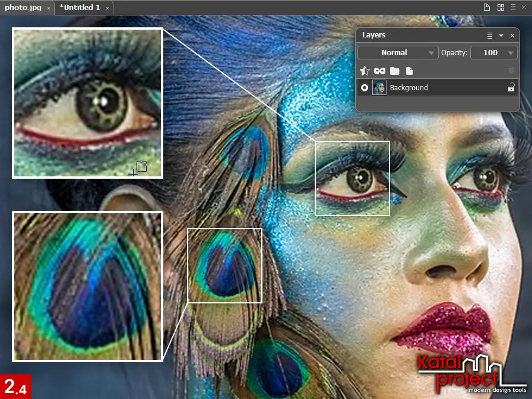Create a new layer in Layers panel
The width and height of the screenshot is (532, 399).
[409, 71]
